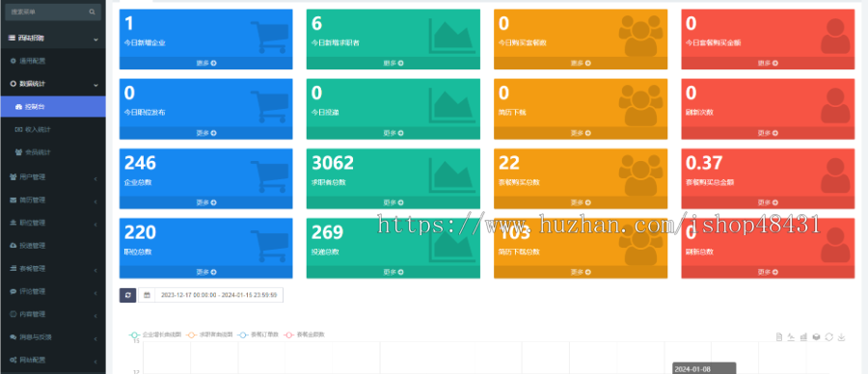868x374 pixels.
Task: Switch the chart to line type icon
Action: tap(792, 337)
